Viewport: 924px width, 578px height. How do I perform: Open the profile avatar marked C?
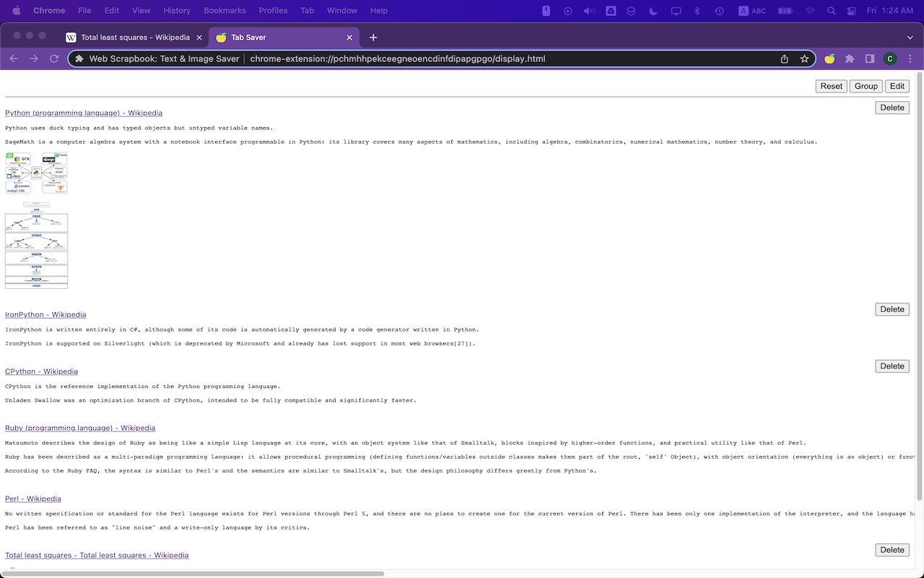click(889, 59)
